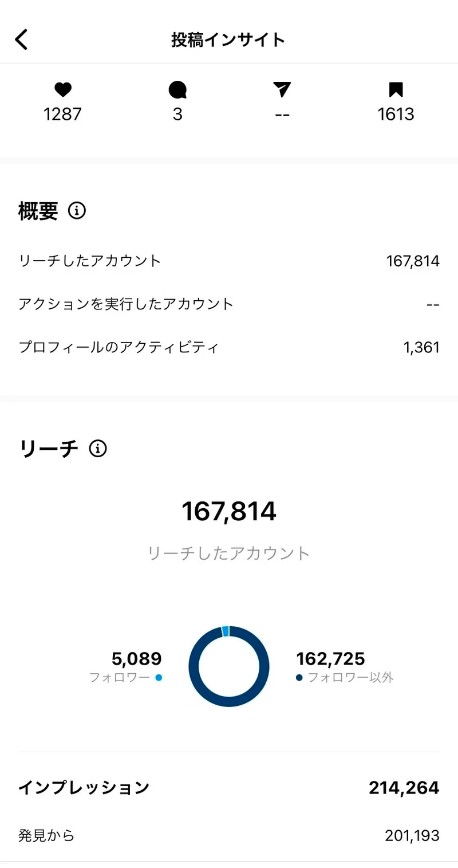Tap the reach donut chart
The width and height of the screenshot is (458, 868).
pyautogui.click(x=229, y=666)
